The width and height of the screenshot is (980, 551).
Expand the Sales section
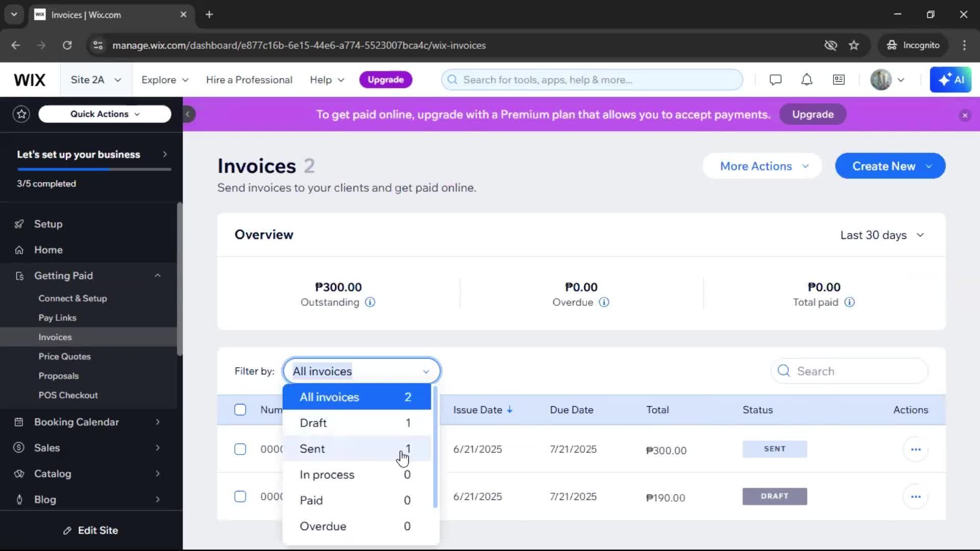pyautogui.click(x=88, y=447)
